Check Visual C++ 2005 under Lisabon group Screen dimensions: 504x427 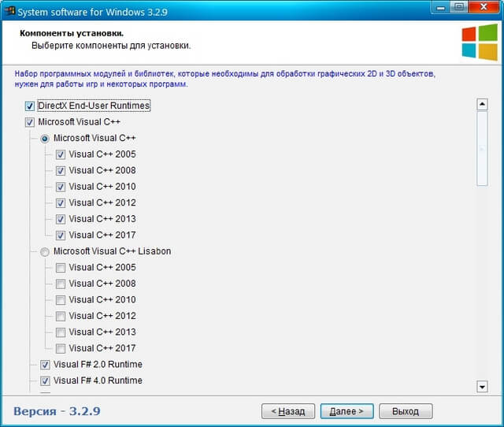(x=61, y=268)
